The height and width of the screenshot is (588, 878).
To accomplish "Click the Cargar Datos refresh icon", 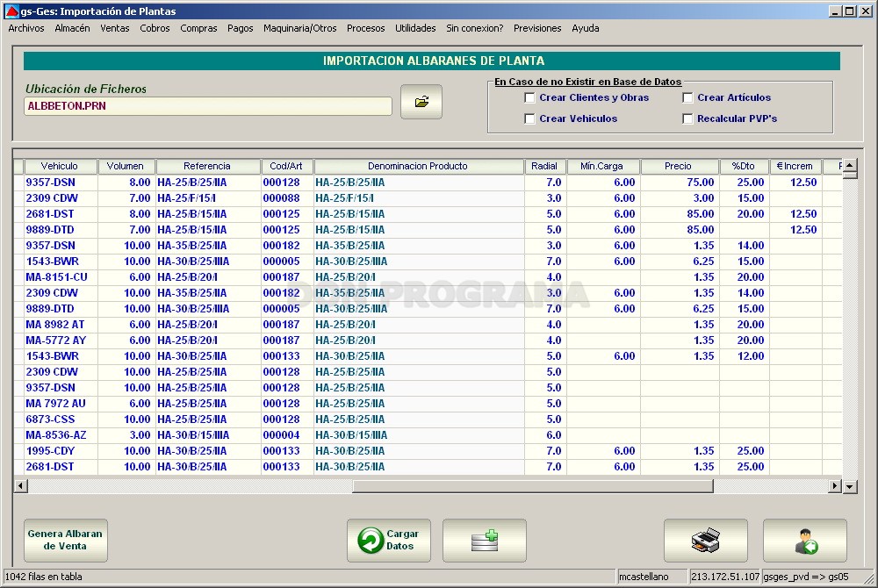I will [371, 541].
